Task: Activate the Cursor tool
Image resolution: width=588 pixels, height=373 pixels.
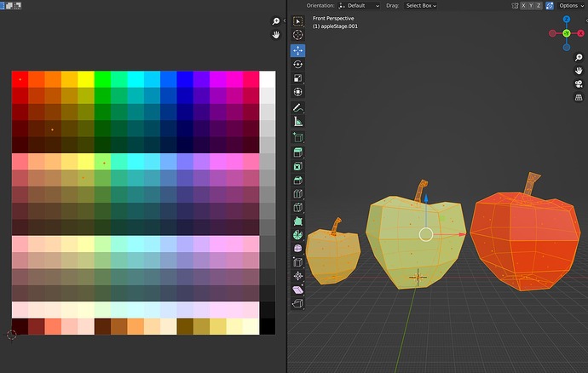Action: (x=298, y=35)
